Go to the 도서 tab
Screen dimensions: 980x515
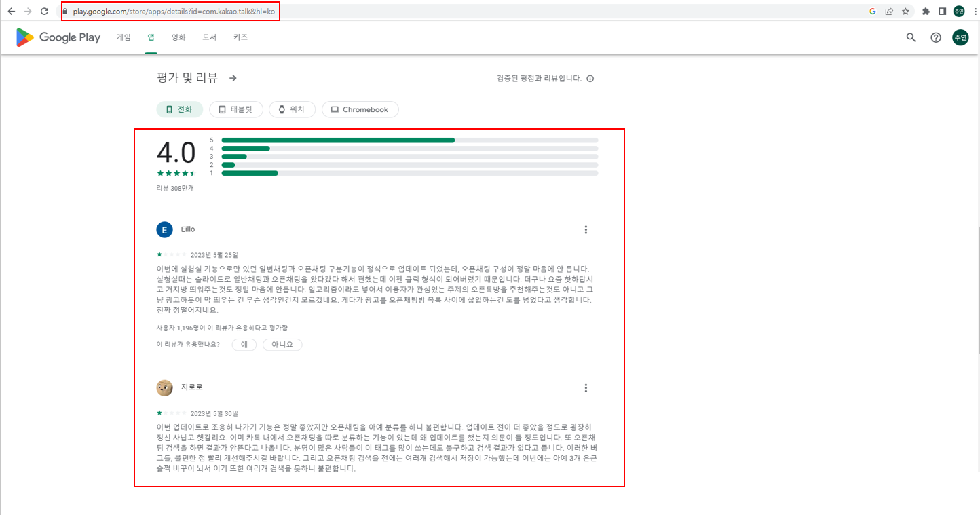pyautogui.click(x=209, y=37)
